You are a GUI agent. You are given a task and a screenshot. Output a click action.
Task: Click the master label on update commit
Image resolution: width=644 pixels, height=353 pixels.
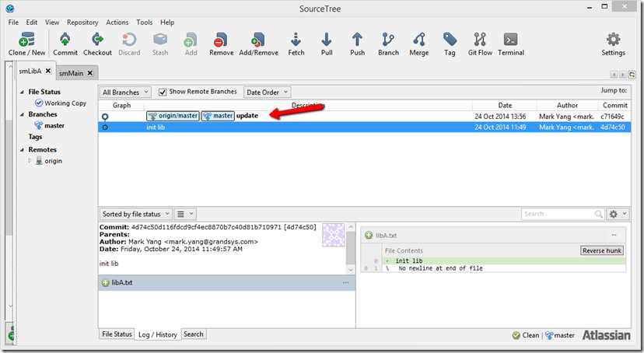(x=218, y=116)
